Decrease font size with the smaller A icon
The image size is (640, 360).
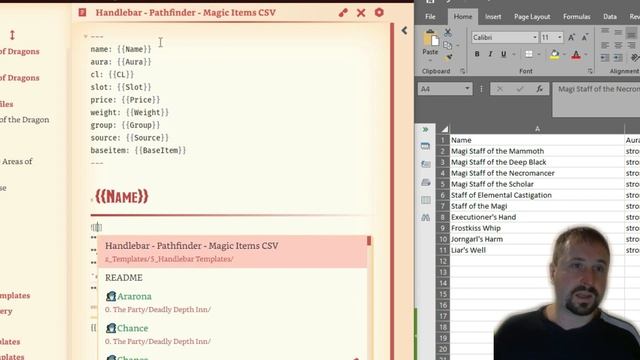click(x=585, y=38)
